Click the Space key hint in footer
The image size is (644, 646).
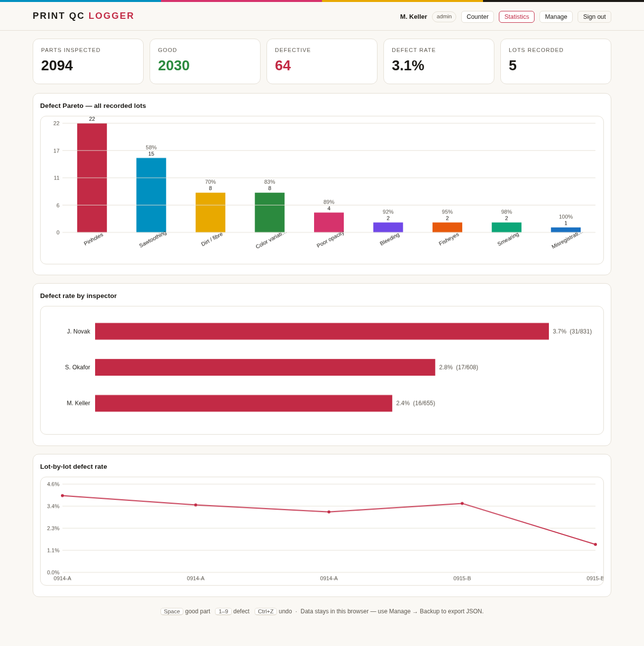tap(172, 611)
